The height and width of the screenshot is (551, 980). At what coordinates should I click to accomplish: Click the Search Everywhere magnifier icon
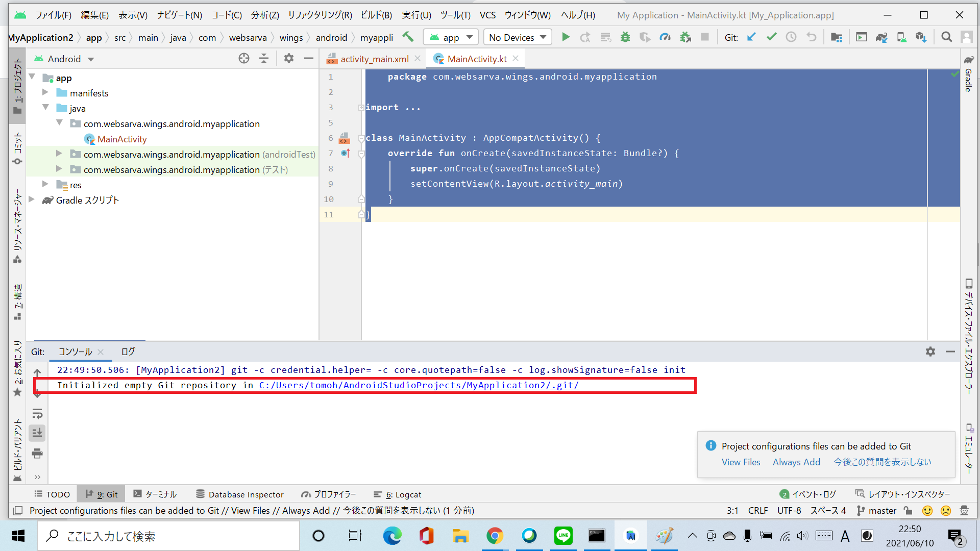[x=946, y=37]
